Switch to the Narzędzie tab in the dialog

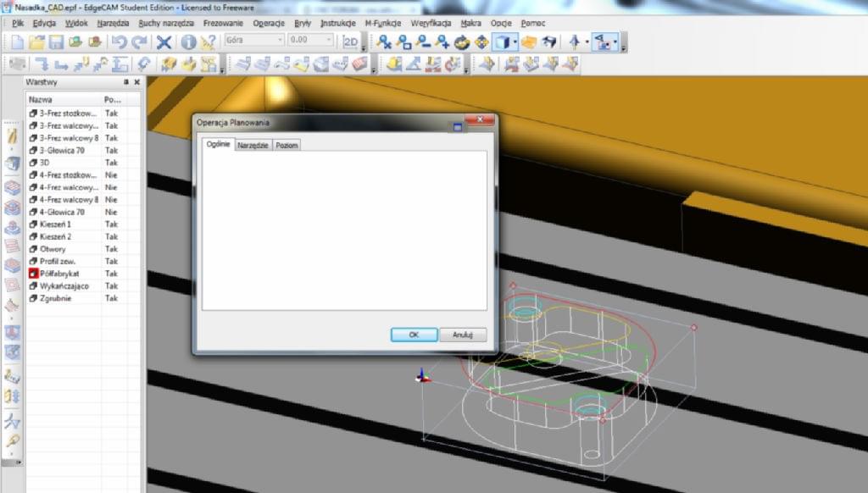(x=253, y=145)
